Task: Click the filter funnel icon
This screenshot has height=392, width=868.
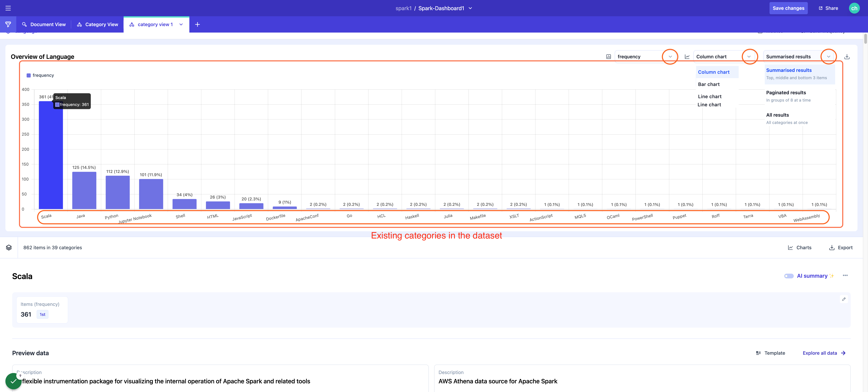Action: click(x=8, y=24)
